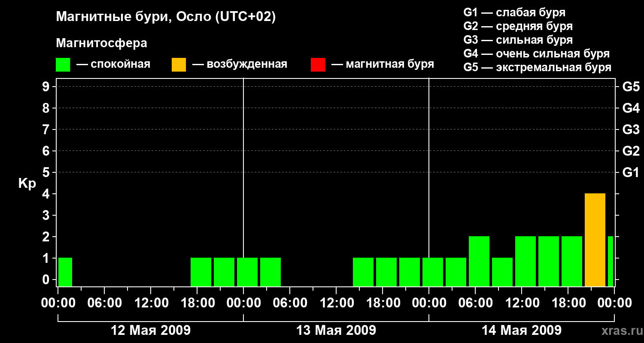This screenshot has height=343, width=644.
Task: Click the '06:00' time label above 14 Мая
Action: point(476,303)
